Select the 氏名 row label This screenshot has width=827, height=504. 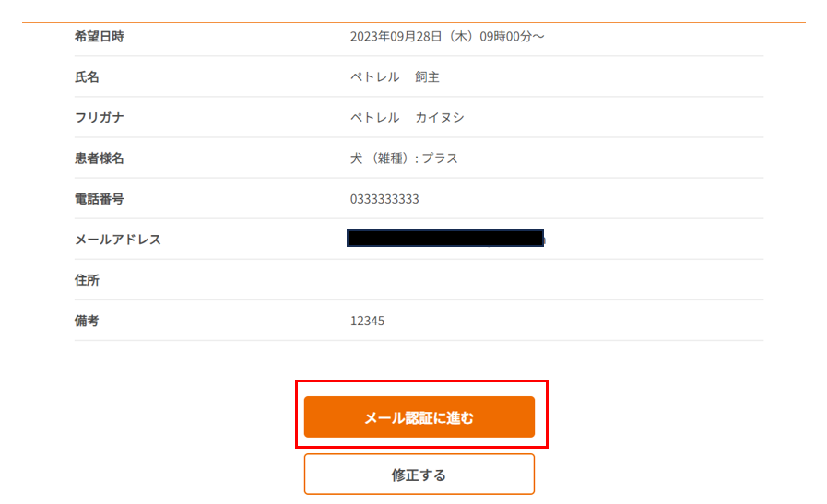[87, 77]
